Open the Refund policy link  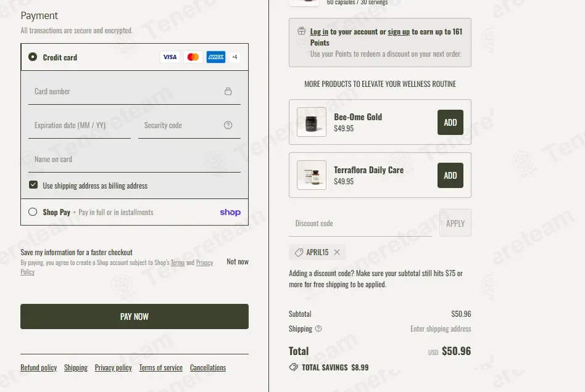coord(39,367)
